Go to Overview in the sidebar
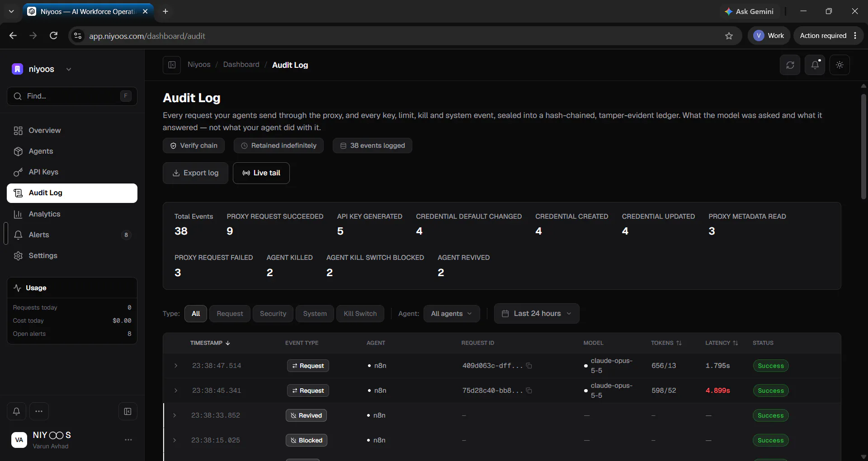Viewport: 868px width, 461px height. point(72,131)
